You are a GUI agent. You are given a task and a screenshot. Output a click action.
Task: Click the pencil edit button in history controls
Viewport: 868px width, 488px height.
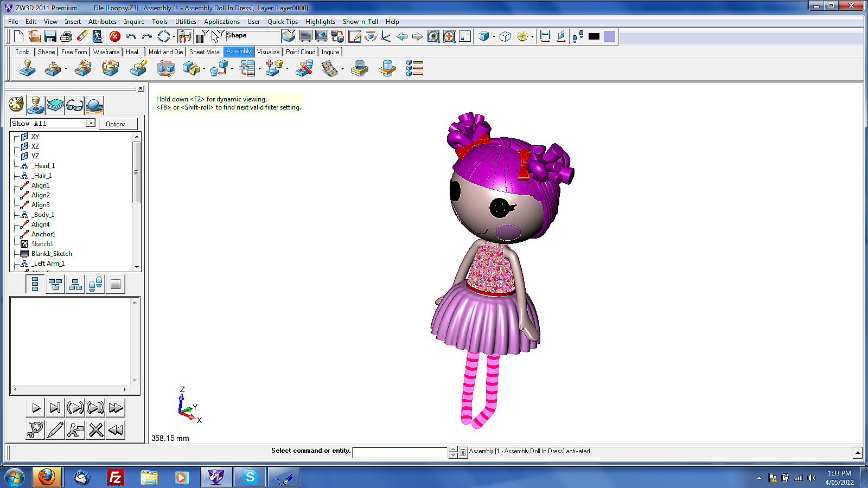(55, 430)
